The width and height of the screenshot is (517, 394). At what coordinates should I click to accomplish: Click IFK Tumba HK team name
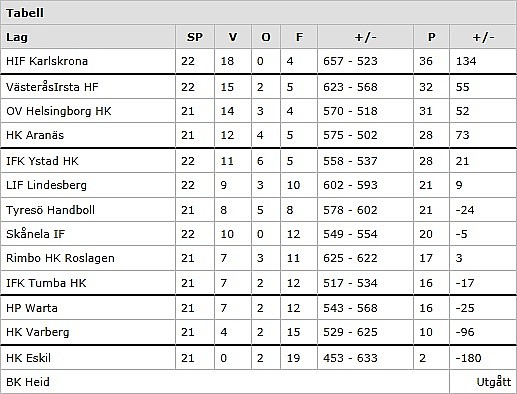click(46, 283)
